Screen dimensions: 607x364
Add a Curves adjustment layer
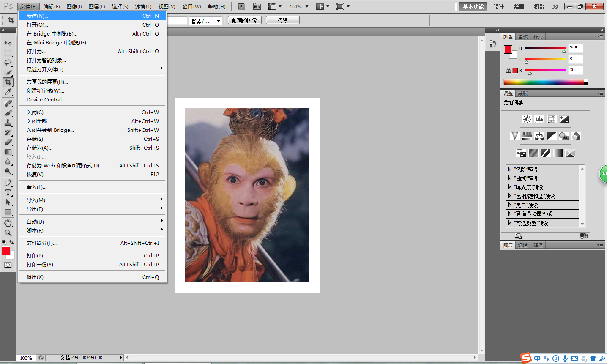click(x=552, y=119)
